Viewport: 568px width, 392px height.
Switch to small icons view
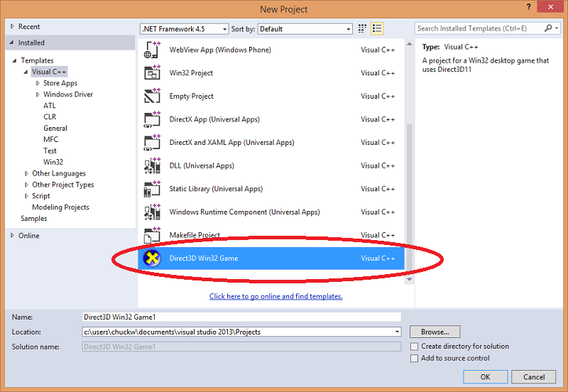[x=362, y=28]
